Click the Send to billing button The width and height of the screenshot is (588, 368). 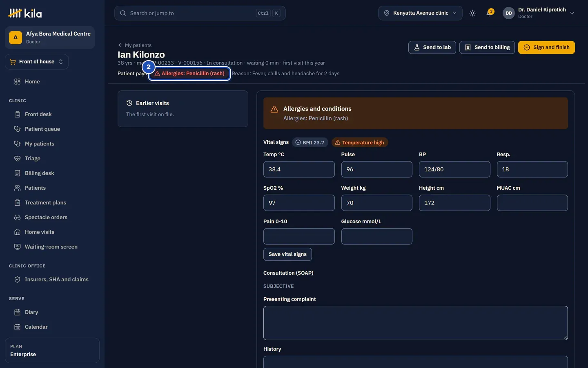[487, 47]
